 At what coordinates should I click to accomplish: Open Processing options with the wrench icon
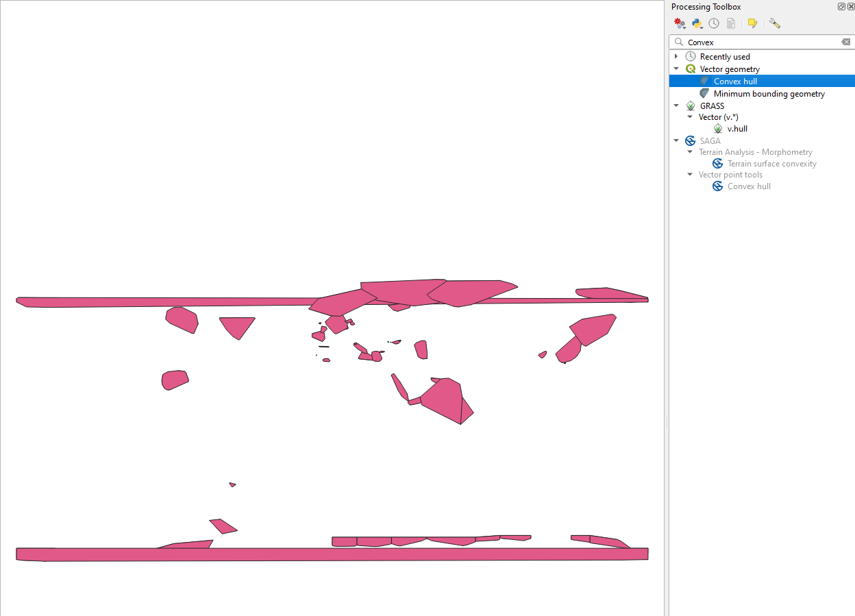[x=774, y=23]
